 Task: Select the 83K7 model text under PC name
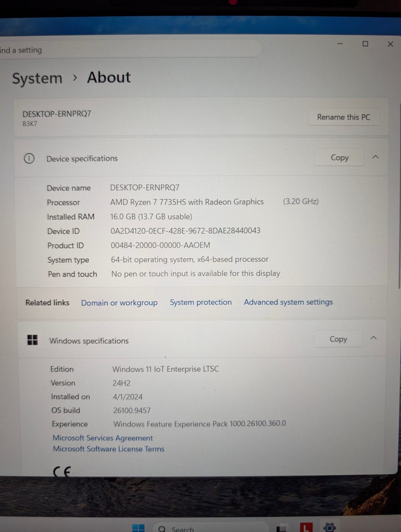[x=30, y=124]
